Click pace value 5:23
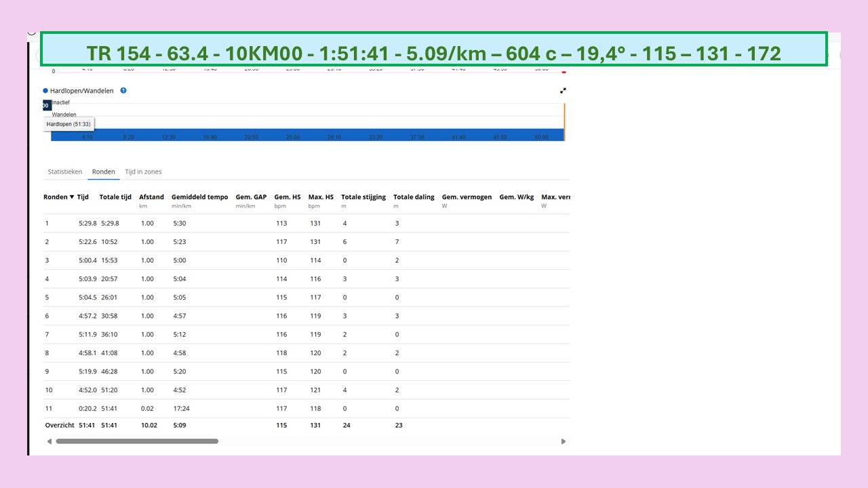868x488 pixels. click(x=180, y=242)
